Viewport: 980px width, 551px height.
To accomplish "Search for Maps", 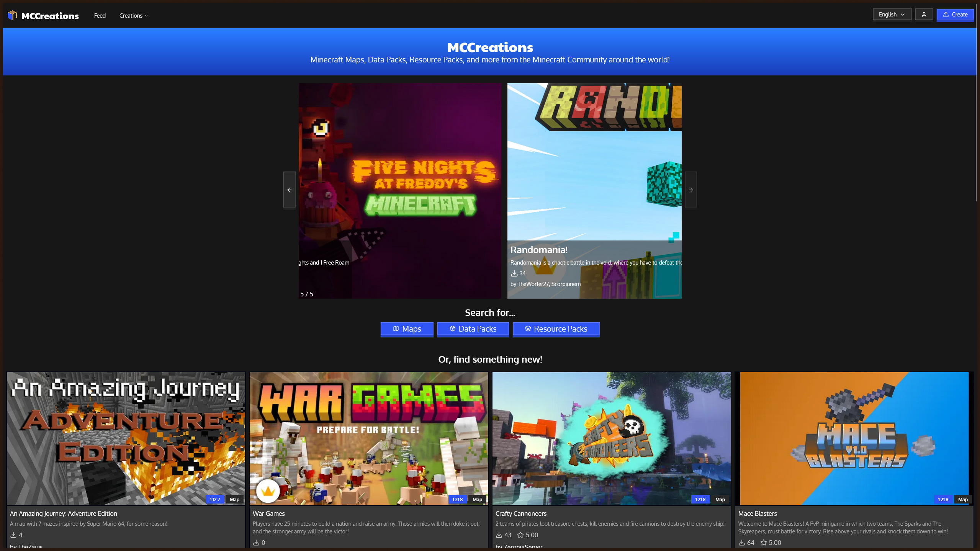I will point(407,329).
